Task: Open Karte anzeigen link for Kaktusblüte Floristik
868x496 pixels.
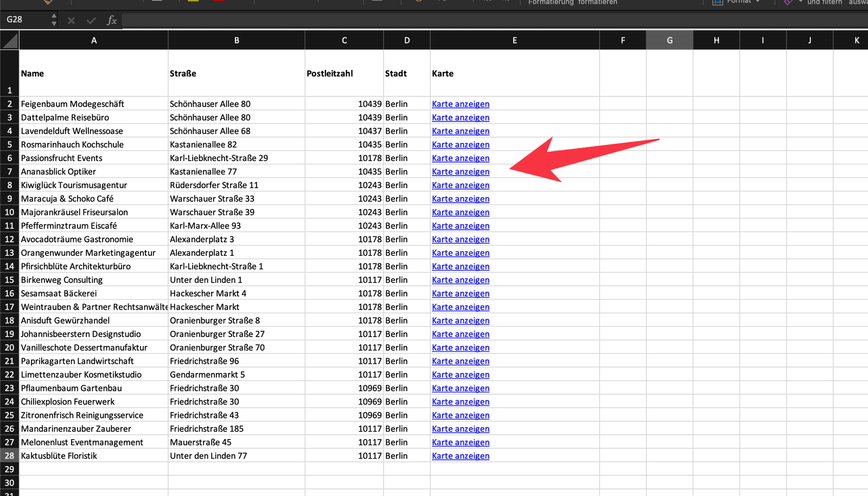Action: tap(461, 456)
